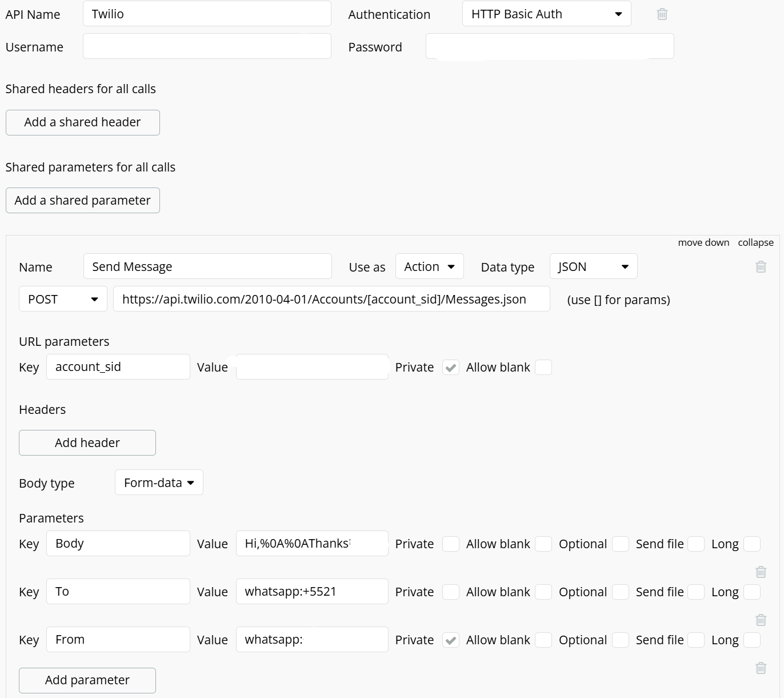Remove the From parameter via trash icon
Viewport: 784px width, 698px height.
tap(761, 668)
